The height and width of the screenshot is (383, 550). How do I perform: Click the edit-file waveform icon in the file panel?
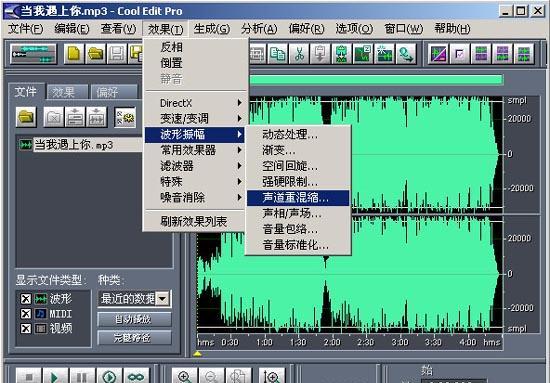coord(96,117)
